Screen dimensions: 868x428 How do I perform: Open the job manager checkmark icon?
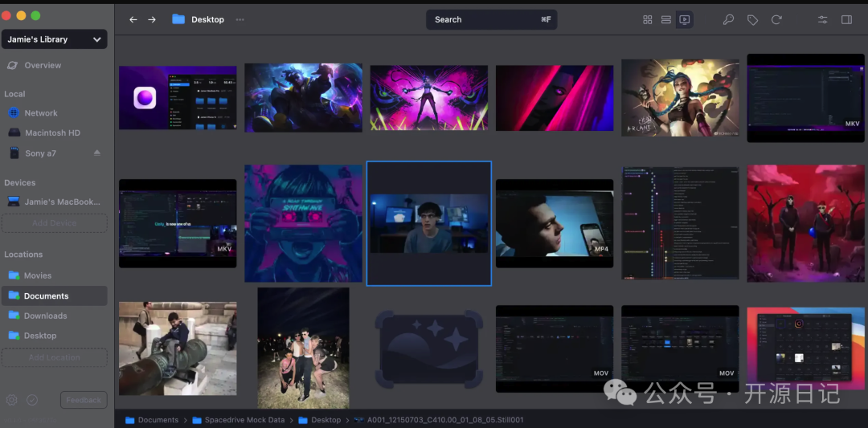32,400
